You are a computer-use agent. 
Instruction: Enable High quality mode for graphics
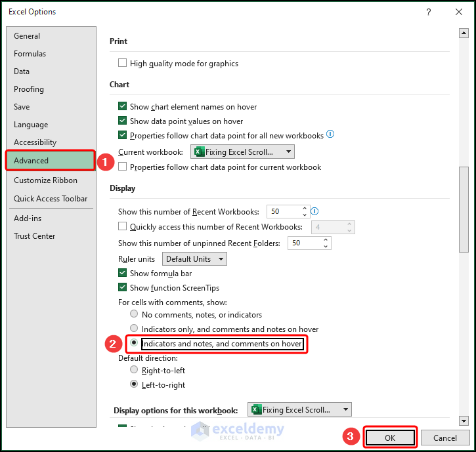coord(122,63)
